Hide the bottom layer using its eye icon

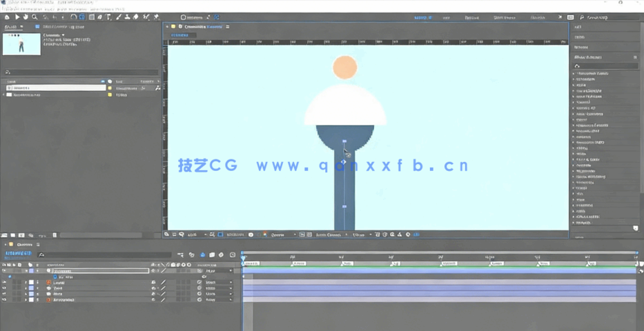click(x=5, y=300)
